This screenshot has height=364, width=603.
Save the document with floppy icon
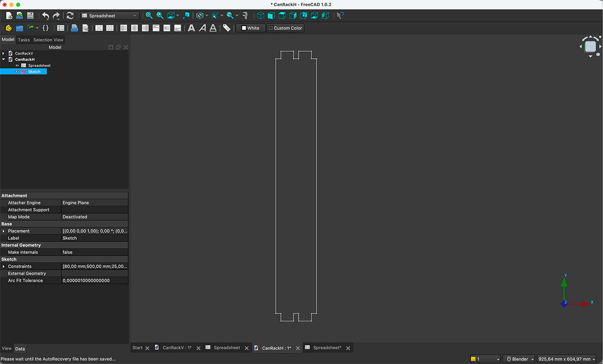(x=31, y=16)
